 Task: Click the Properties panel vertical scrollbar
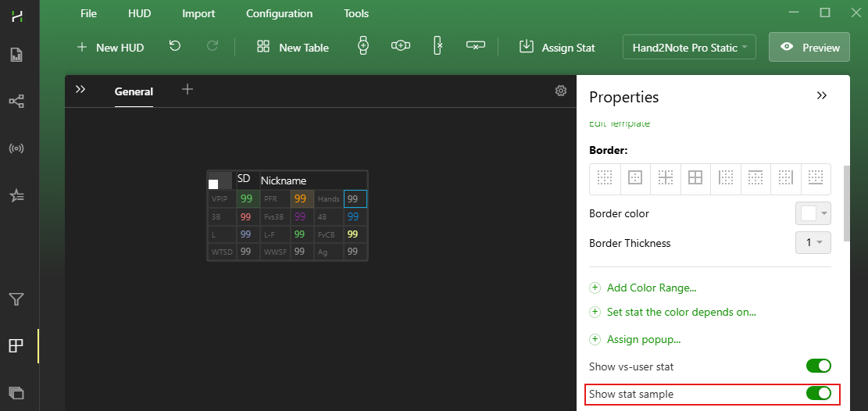tap(846, 203)
